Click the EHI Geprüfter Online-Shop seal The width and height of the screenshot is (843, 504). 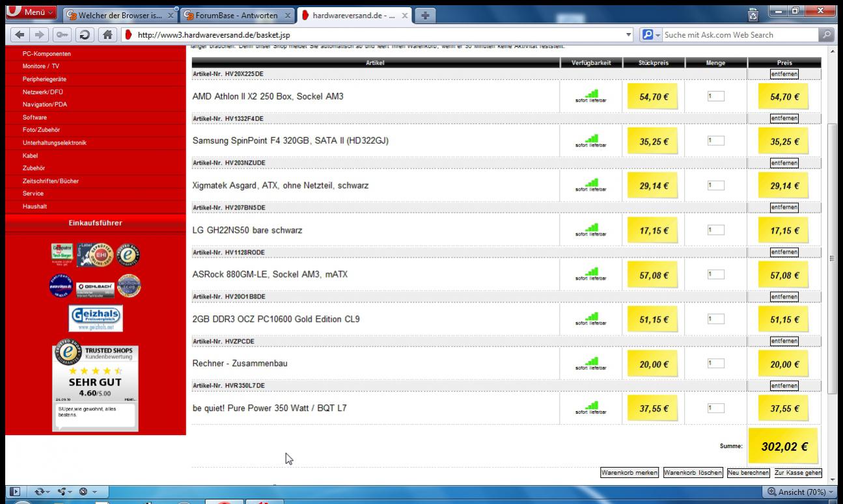tap(96, 255)
